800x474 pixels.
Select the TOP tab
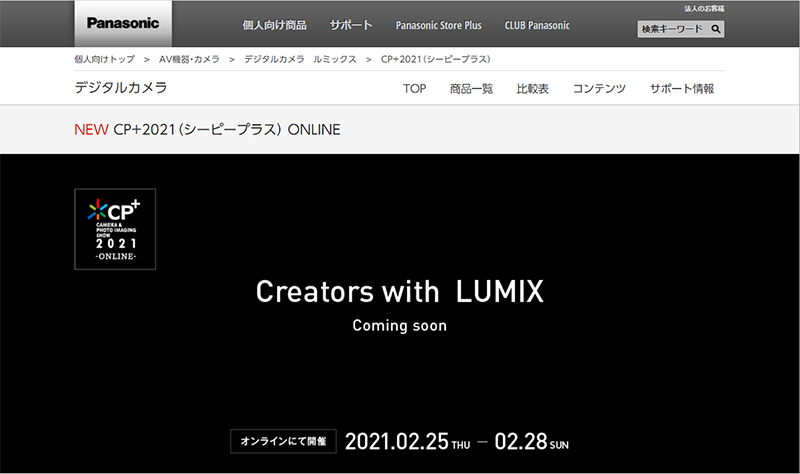tap(414, 89)
